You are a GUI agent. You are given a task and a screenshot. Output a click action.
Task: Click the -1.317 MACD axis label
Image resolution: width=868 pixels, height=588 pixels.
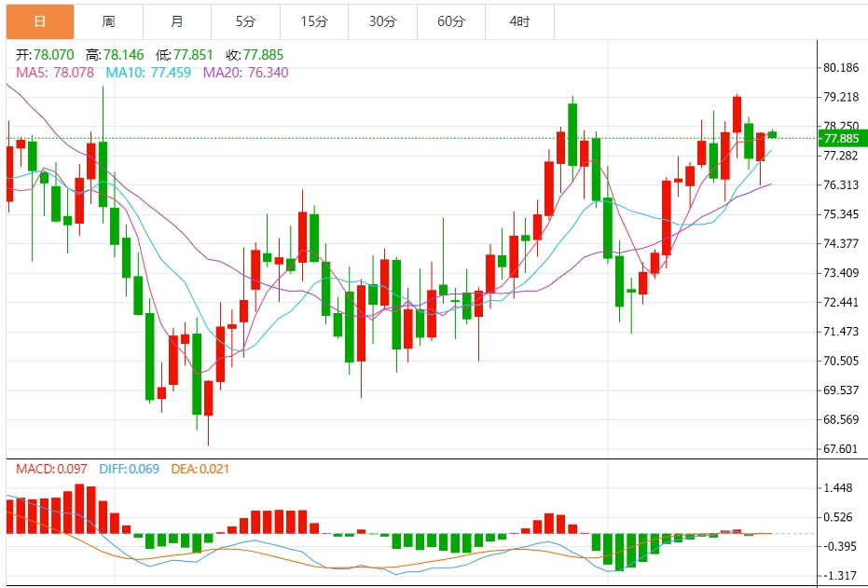841,576
